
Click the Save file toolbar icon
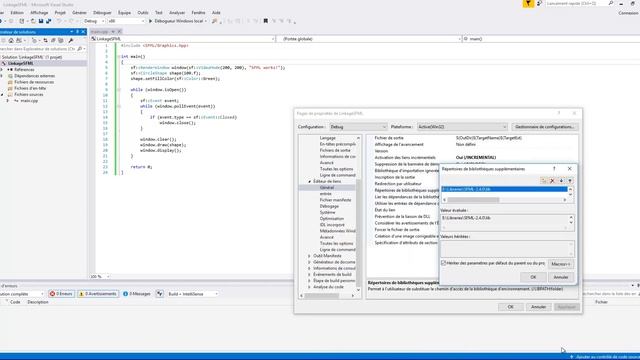tap(41, 21)
